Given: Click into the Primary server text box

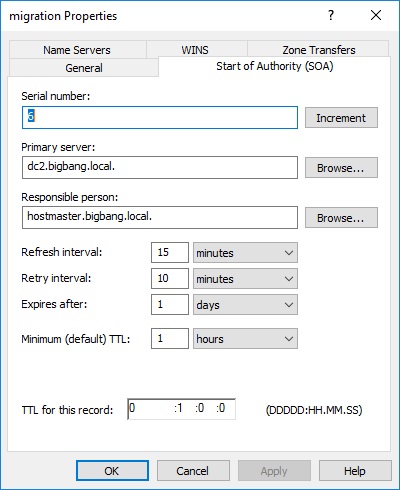Looking at the screenshot, I should pyautogui.click(x=160, y=167).
